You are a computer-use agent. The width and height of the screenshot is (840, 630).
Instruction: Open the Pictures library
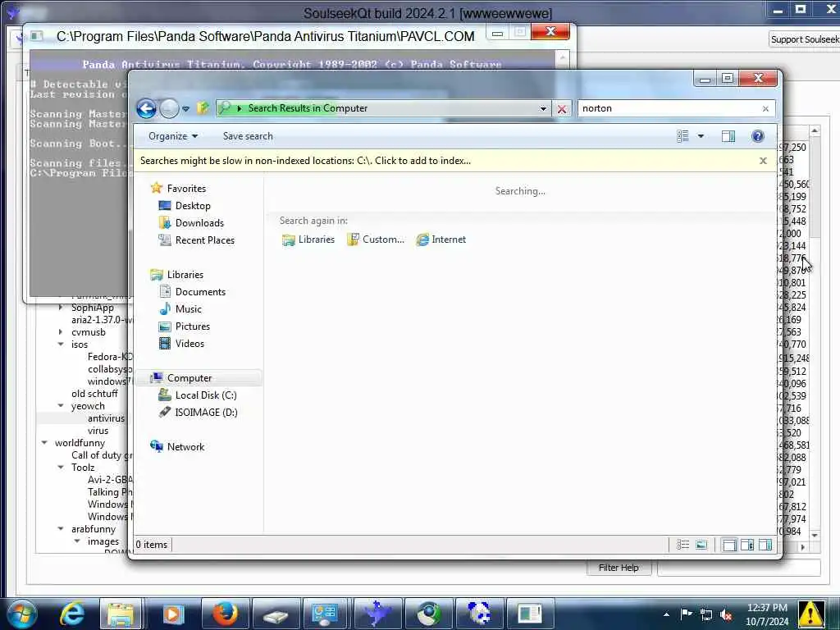[x=192, y=326]
